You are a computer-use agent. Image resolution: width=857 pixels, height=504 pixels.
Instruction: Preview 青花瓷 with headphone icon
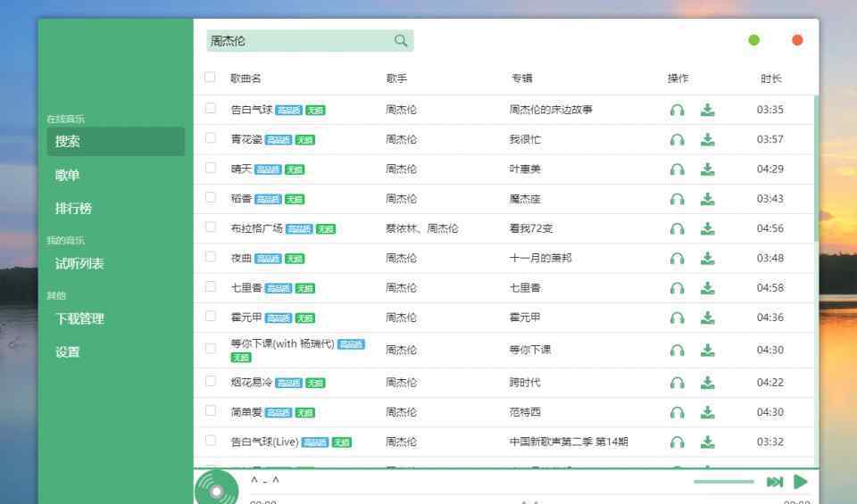(x=678, y=140)
